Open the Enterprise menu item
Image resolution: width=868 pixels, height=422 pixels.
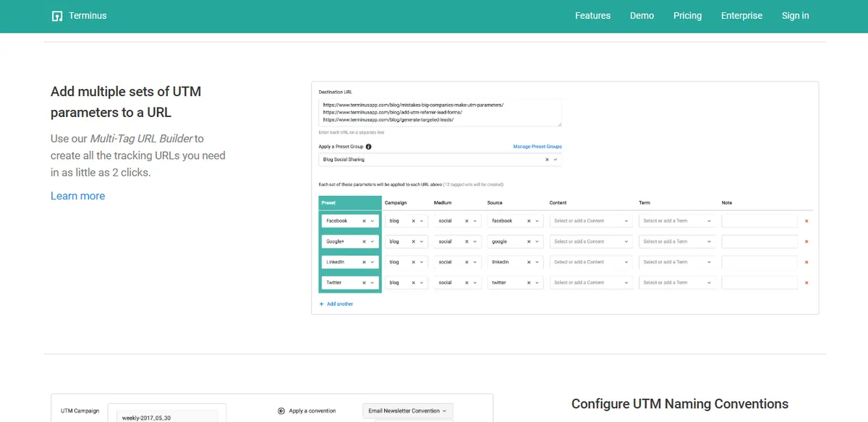(x=741, y=16)
